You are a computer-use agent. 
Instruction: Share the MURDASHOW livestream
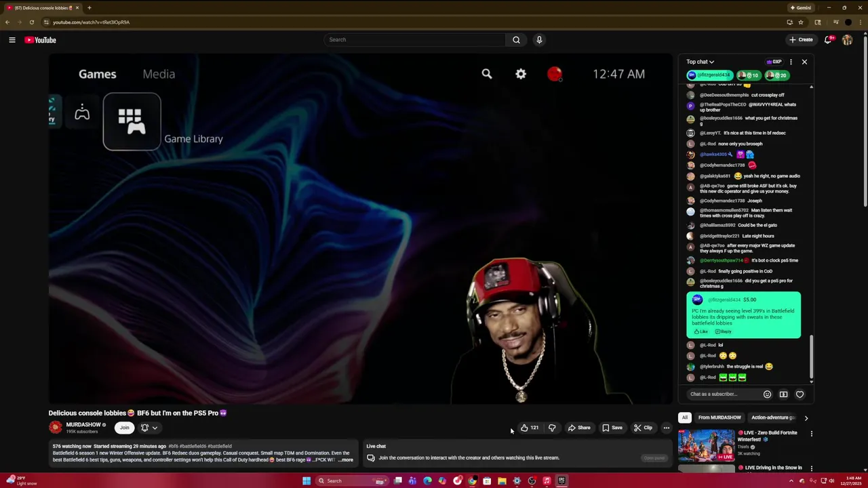click(579, 428)
